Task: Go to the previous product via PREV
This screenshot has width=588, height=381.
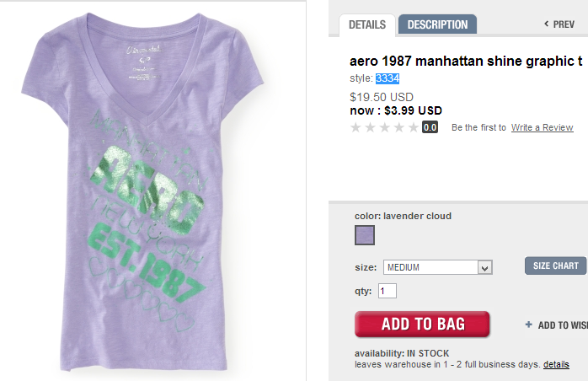Action: [559, 24]
